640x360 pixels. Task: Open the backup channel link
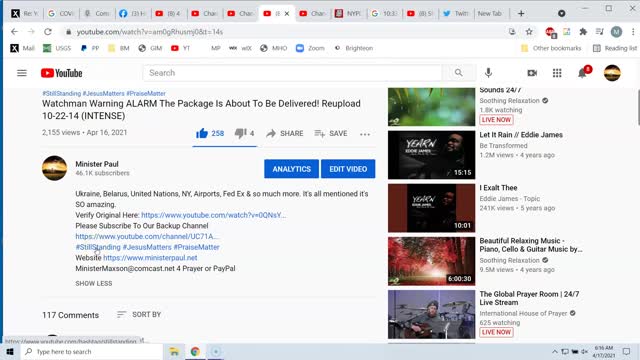click(147, 236)
